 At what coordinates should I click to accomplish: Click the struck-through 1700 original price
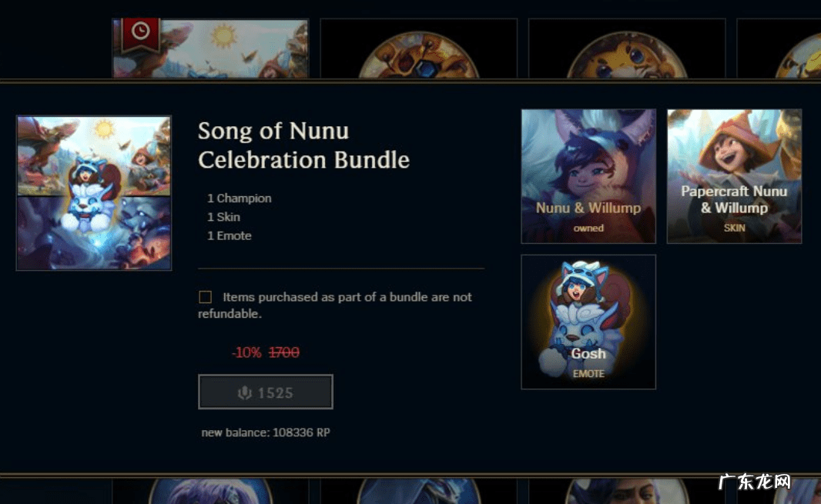(x=284, y=352)
